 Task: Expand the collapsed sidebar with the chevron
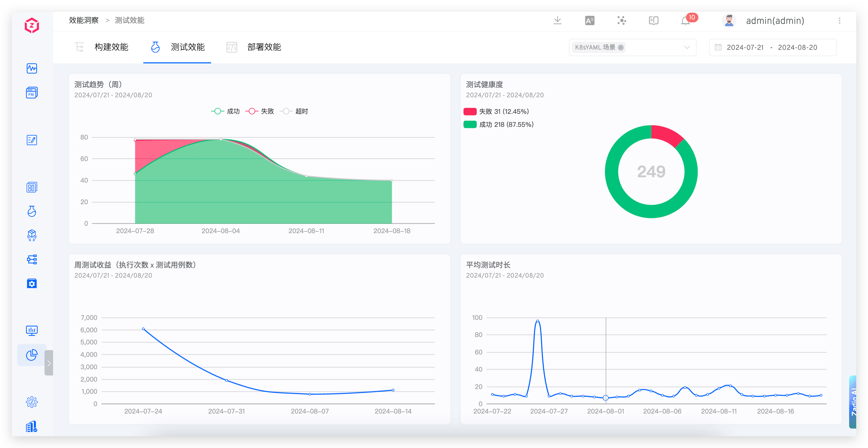pos(49,363)
